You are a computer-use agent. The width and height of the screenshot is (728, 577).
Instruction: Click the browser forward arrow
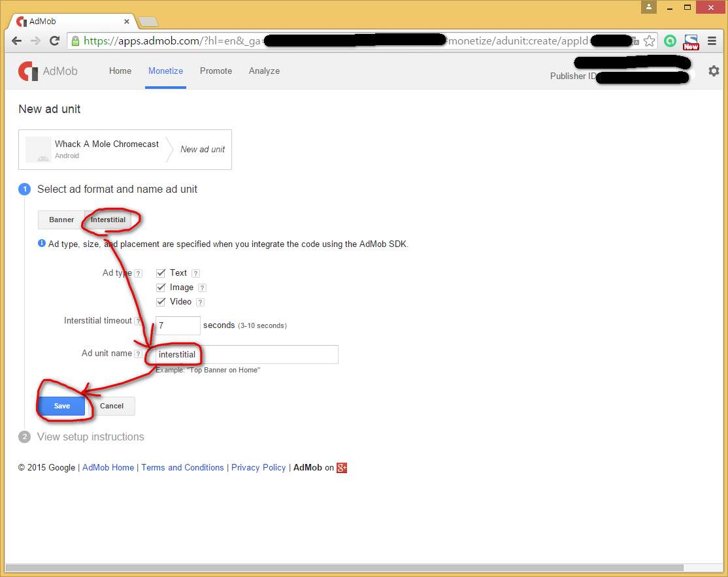[x=35, y=41]
